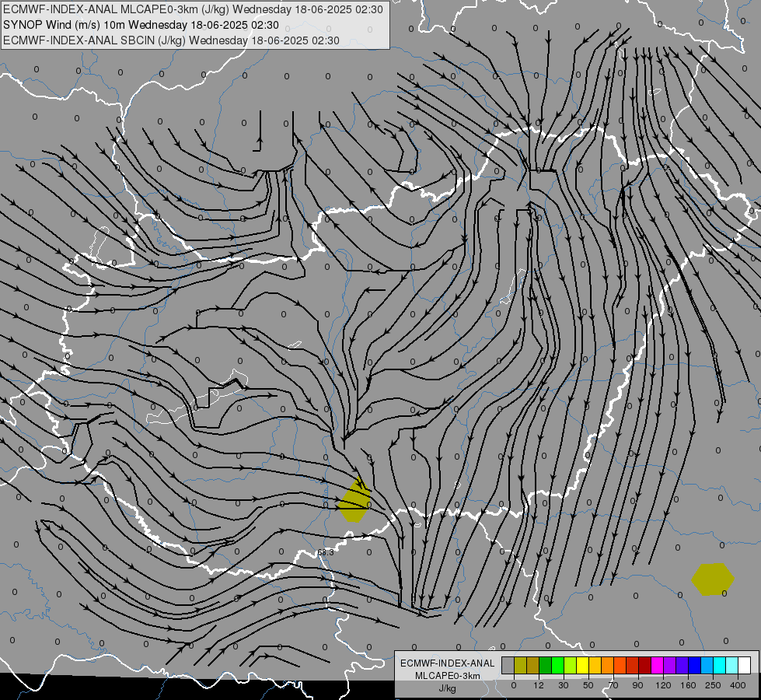Click legend value 12
The width and height of the screenshot is (761, 700).
539,685
